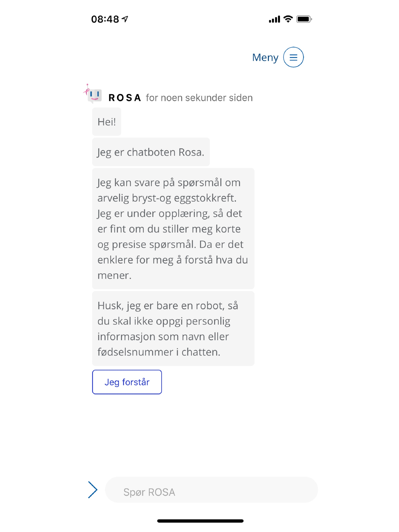This screenshot has width=399, height=532.
Task: Tap the location arrow icon near the clock
Action: coord(125,19)
